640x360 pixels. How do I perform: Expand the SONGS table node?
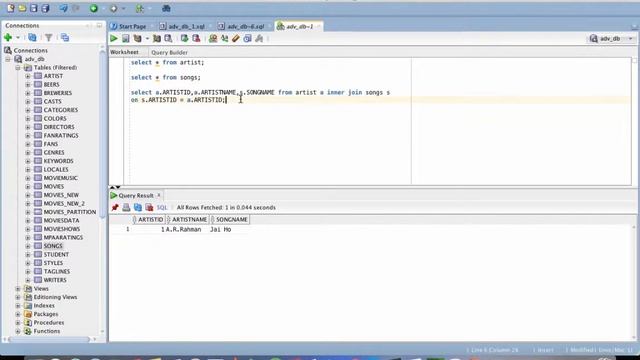[28, 246]
